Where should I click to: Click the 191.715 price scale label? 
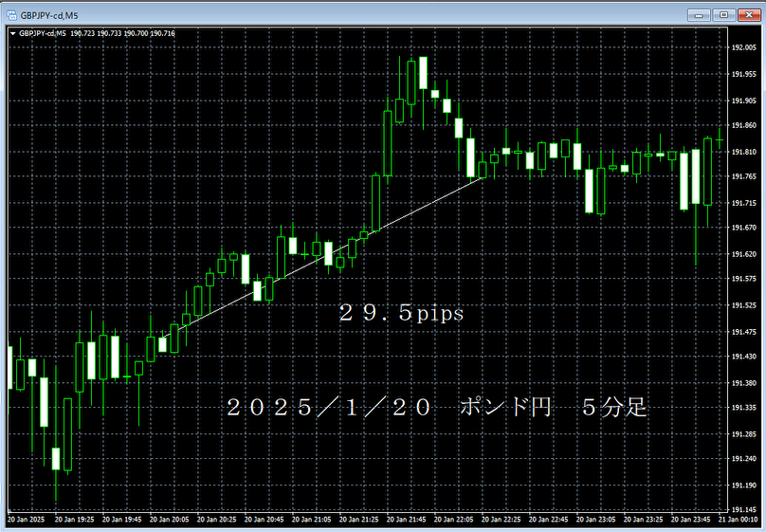point(743,203)
